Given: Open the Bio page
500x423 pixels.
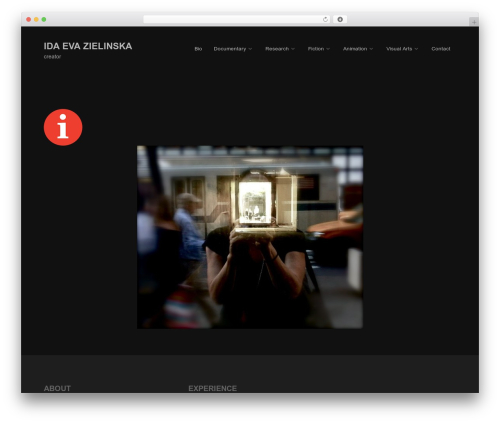Looking at the screenshot, I should tap(198, 49).
